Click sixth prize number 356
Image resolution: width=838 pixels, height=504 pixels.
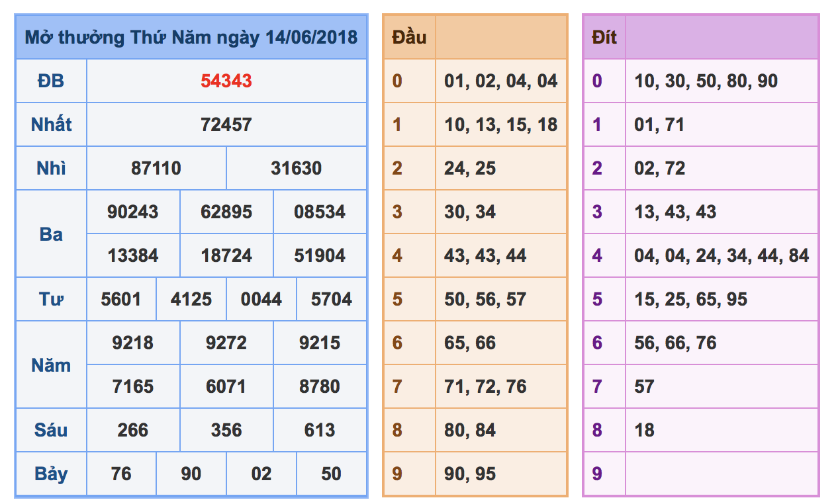click(226, 430)
